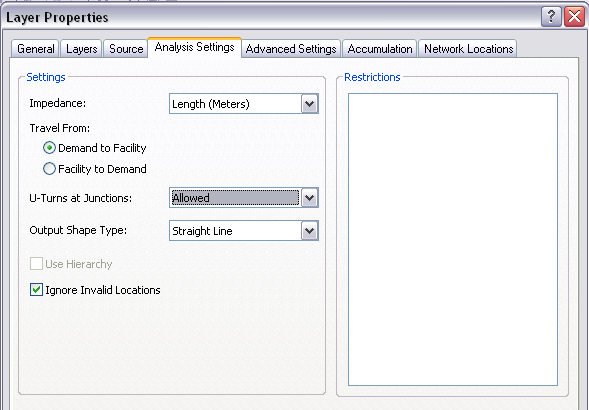Open the Accumulation tab
This screenshot has height=410, width=589.
(x=379, y=49)
